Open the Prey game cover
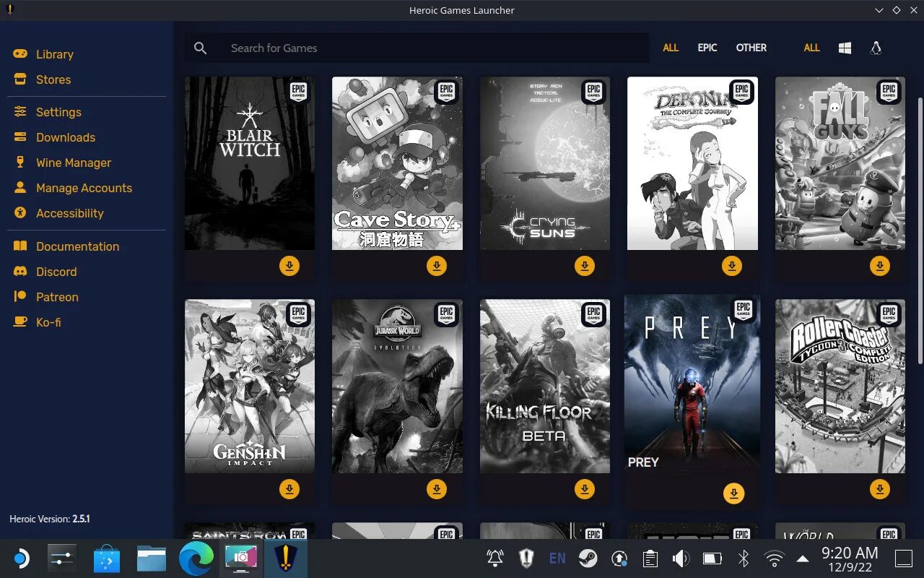The height and width of the screenshot is (578, 924). coord(692,385)
